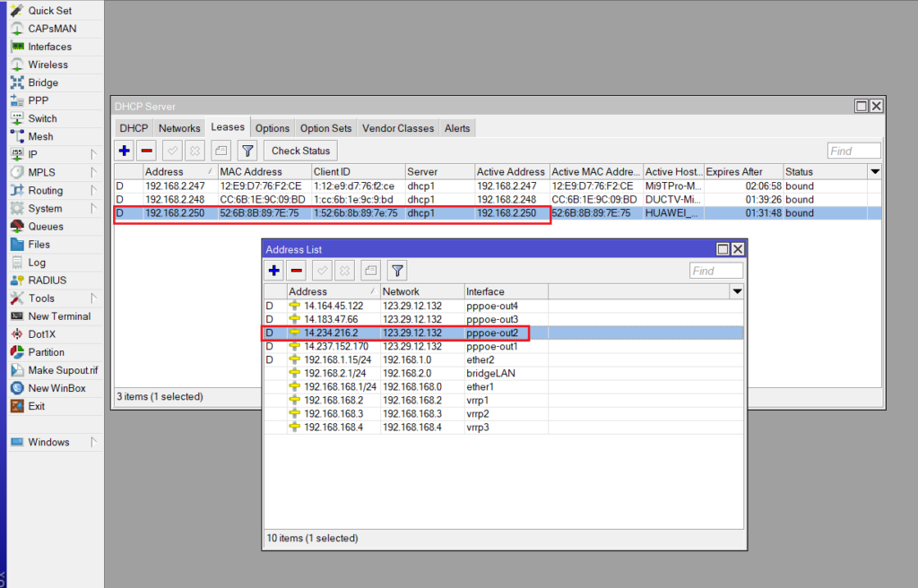Click the Find field in DHCP Server
The width and height of the screenshot is (918, 588).
pyautogui.click(x=853, y=151)
